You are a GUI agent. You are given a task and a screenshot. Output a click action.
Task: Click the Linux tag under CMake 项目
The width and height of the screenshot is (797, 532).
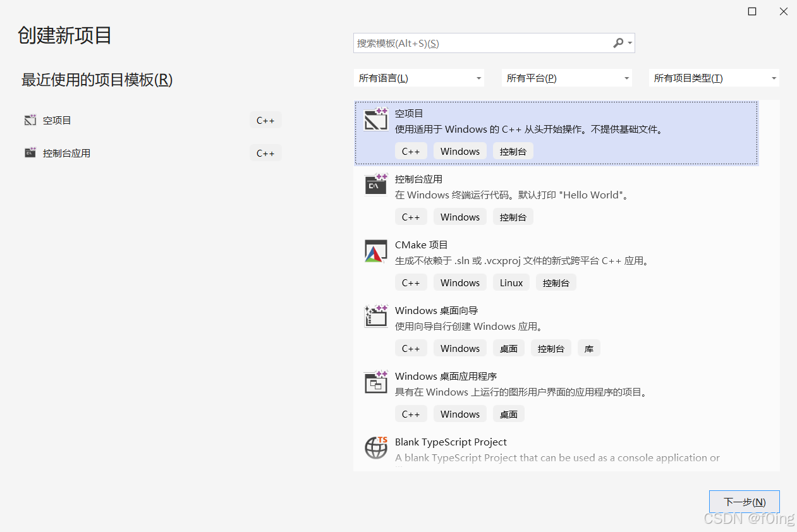click(x=511, y=282)
